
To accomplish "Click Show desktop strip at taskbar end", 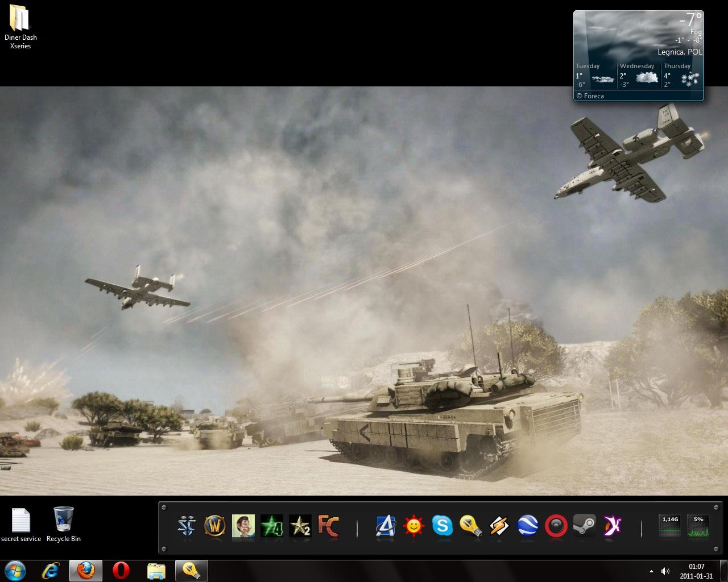I will 724,571.
